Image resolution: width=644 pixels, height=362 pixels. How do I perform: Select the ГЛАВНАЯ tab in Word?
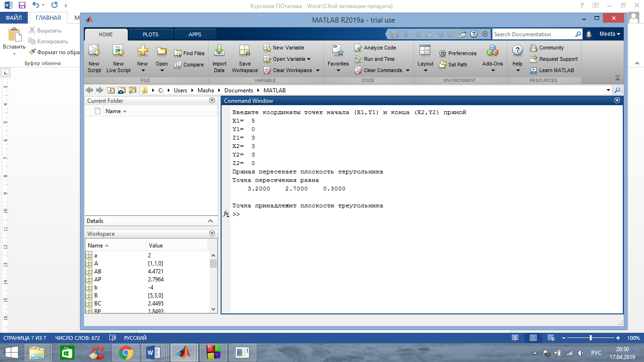tap(48, 18)
